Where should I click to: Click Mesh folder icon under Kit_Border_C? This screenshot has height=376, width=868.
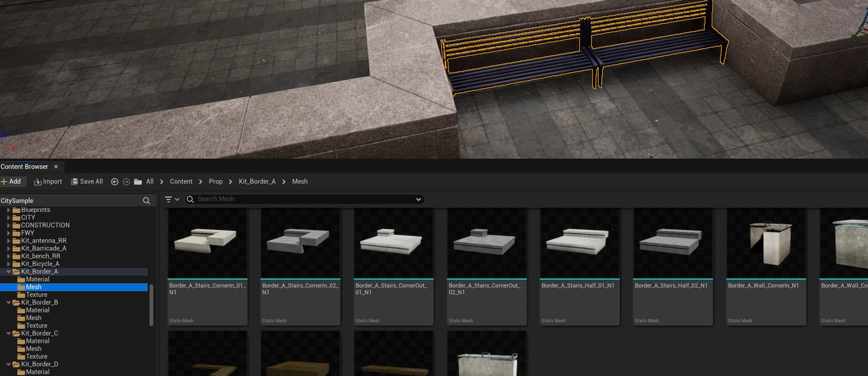pos(21,349)
